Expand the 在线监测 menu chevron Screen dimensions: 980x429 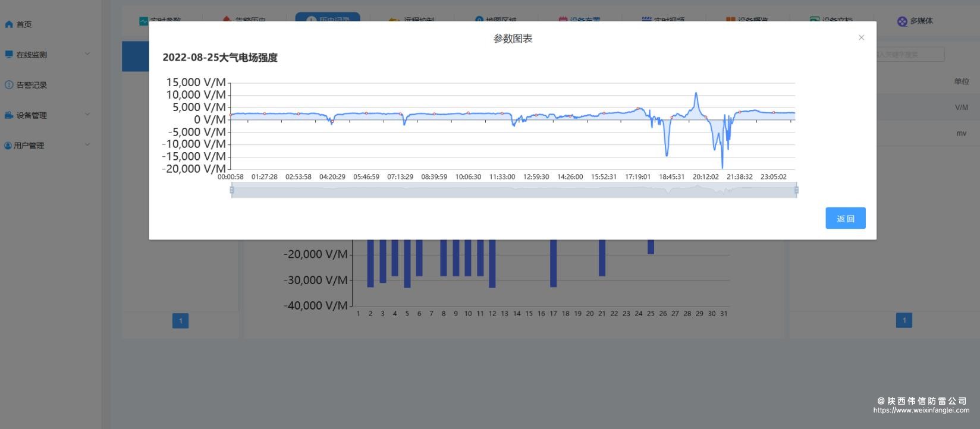(87, 54)
